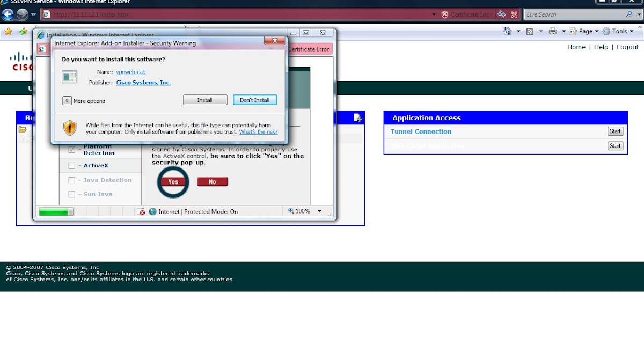644x338 pixels.
Task: Open the Tools menu
Action: click(618, 32)
